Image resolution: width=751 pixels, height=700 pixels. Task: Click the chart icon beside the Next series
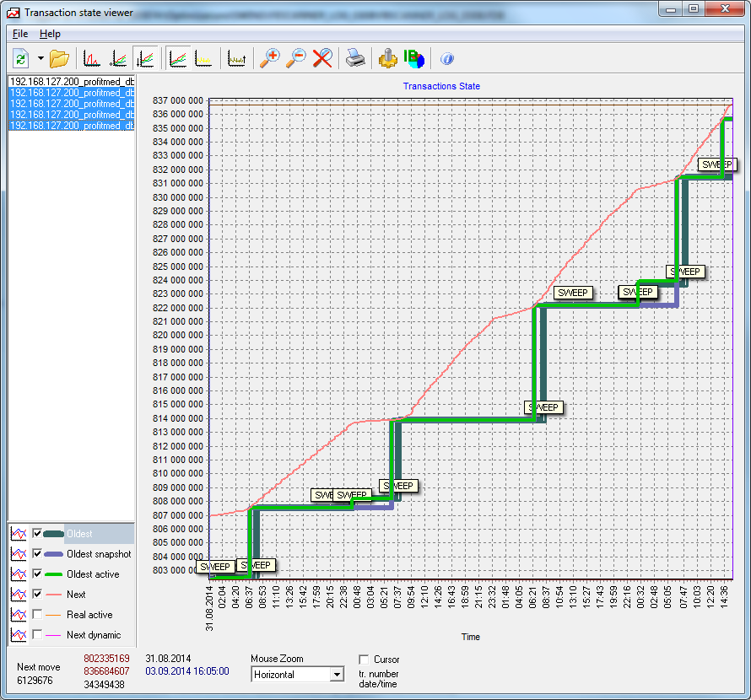tap(18, 595)
